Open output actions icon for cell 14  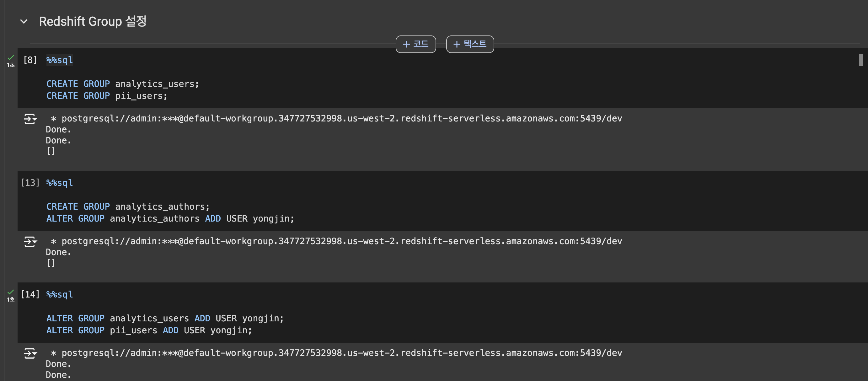[30, 353]
